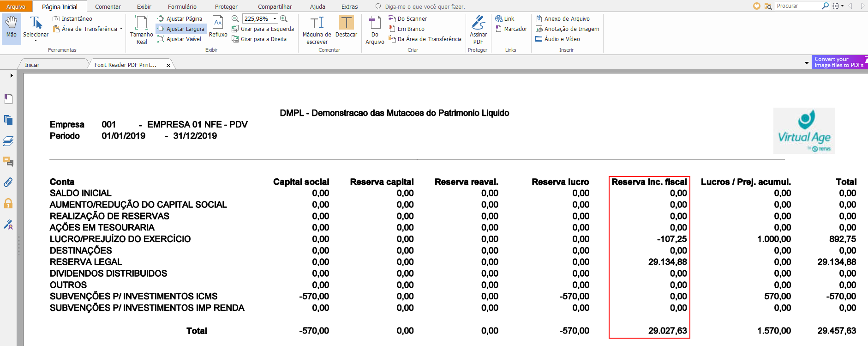Create PDF from Da Área de Transferência
Viewport: 868px width, 346px height.
(425, 39)
